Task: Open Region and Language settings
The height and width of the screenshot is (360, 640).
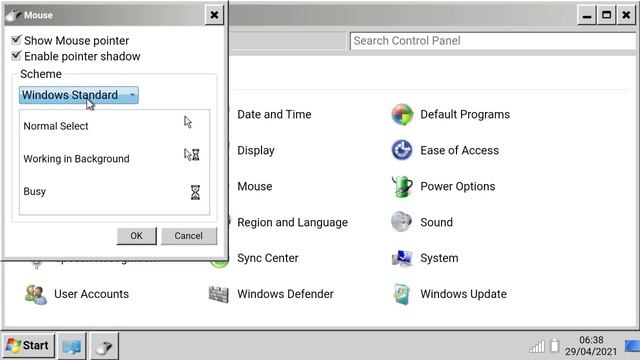Action: click(x=293, y=222)
